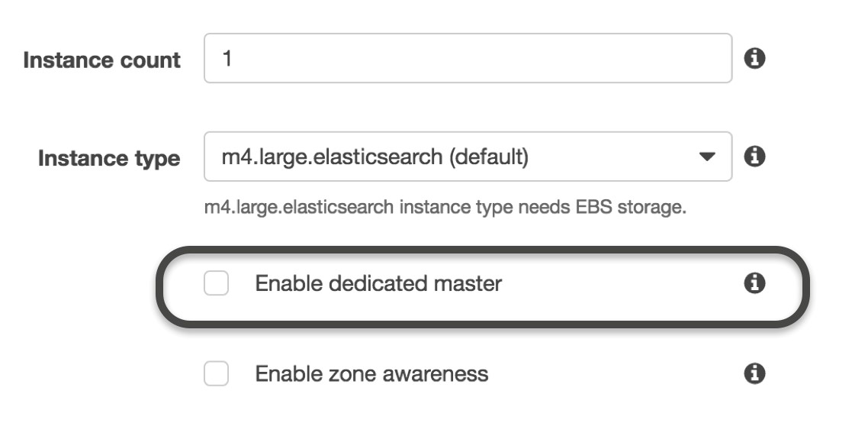Image resolution: width=868 pixels, height=423 pixels.
Task: Enable the dedicated master checkbox
Action: tap(216, 283)
